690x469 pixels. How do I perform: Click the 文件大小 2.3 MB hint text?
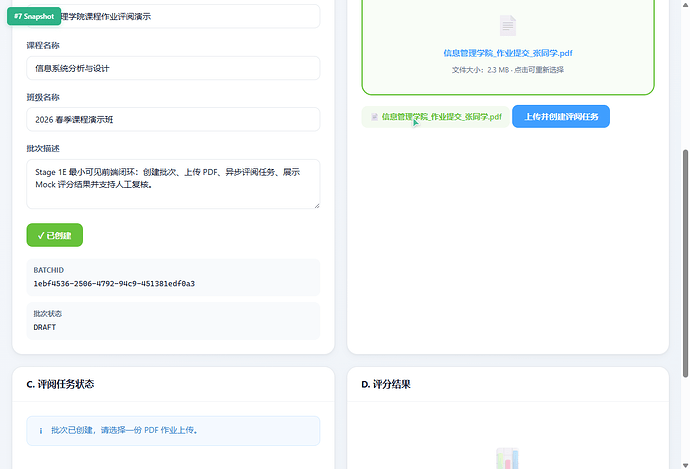pyautogui.click(x=508, y=70)
